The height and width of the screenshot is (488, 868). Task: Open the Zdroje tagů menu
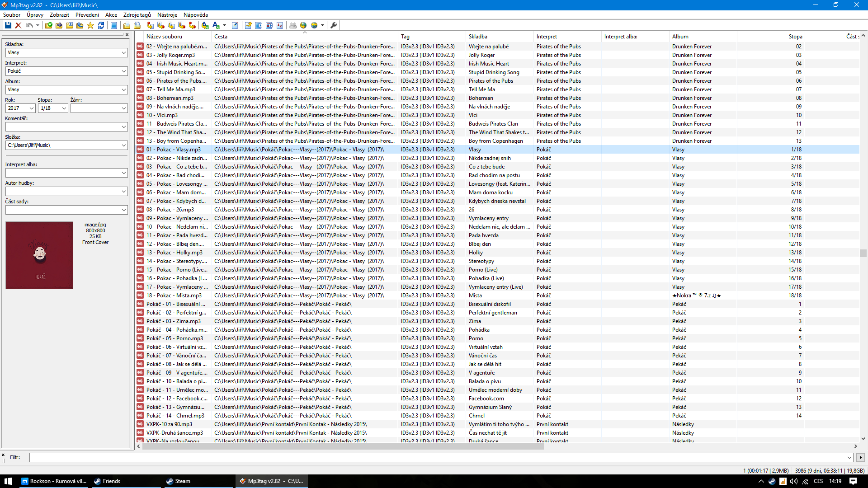(x=137, y=15)
